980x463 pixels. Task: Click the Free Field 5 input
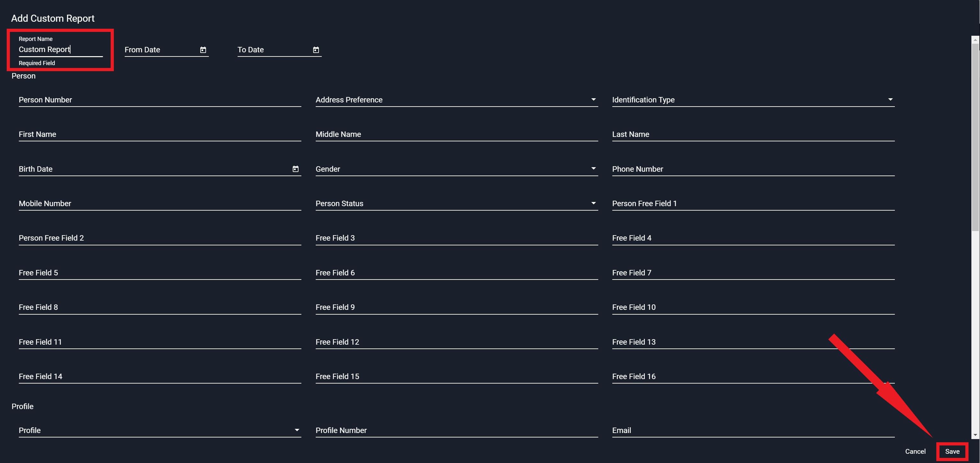(160, 273)
